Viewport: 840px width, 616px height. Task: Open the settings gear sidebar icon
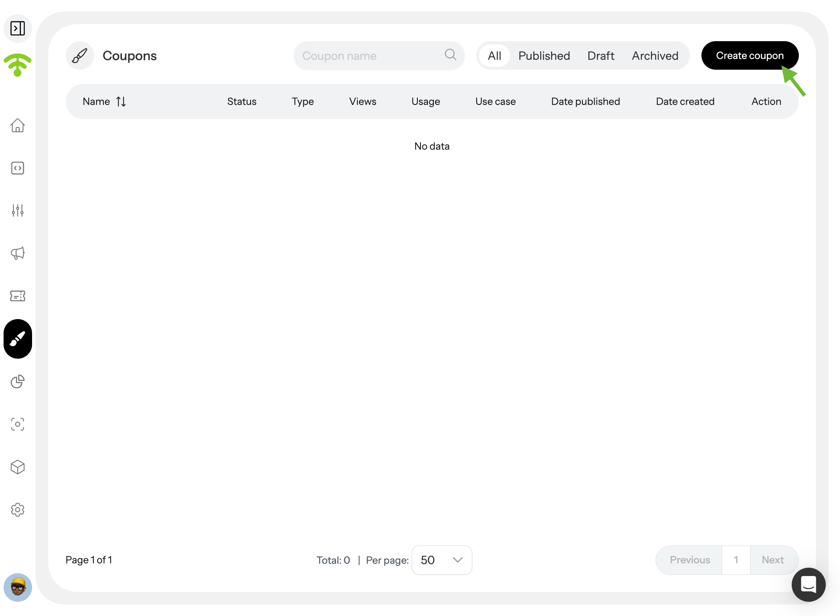17,510
